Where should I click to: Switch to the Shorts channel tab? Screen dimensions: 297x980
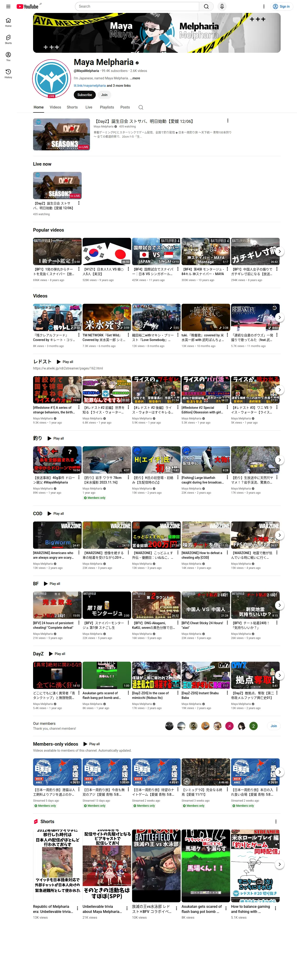(x=72, y=107)
